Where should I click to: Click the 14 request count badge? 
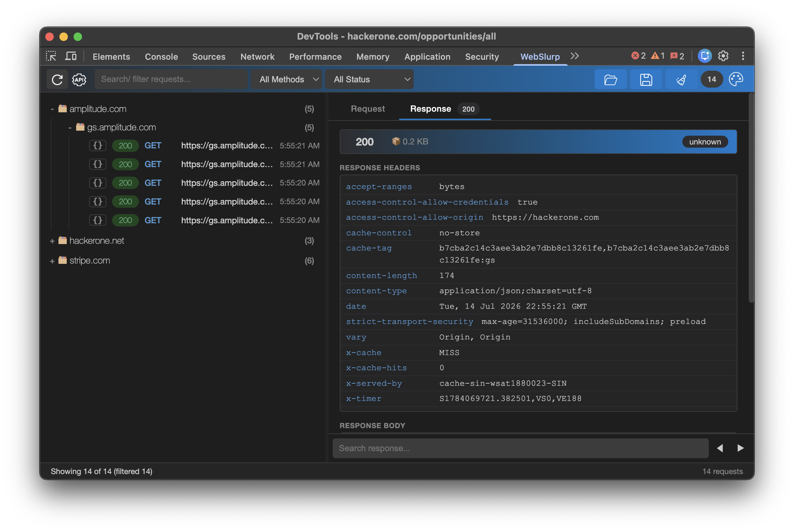(712, 79)
